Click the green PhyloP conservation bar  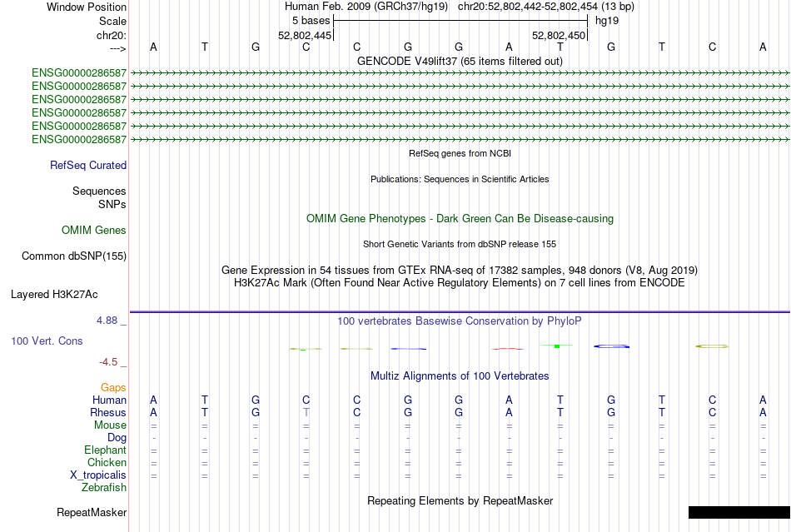click(x=557, y=346)
